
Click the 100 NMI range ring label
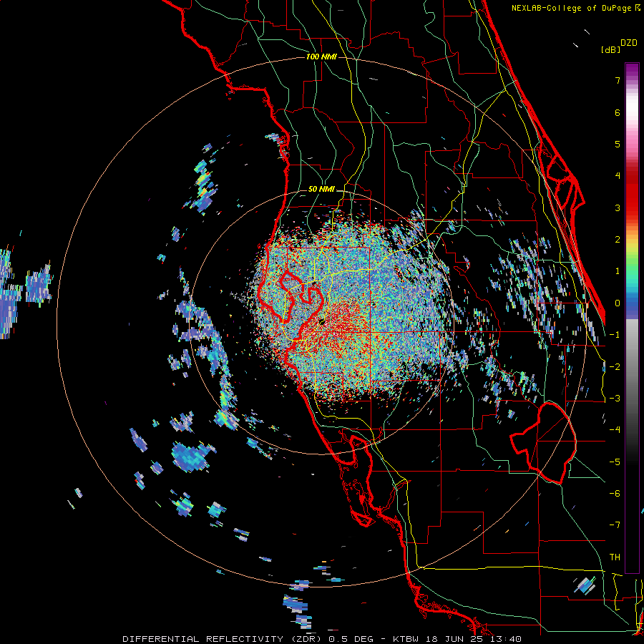point(321,57)
